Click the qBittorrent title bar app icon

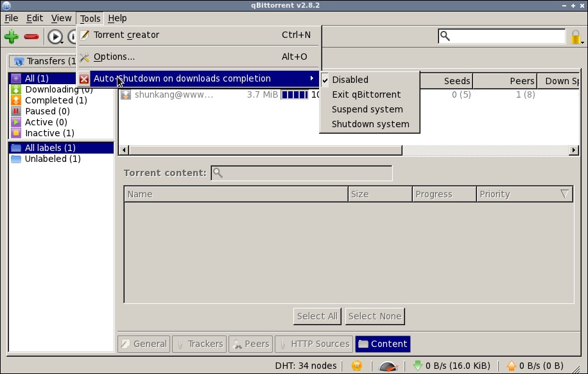click(x=6, y=5)
